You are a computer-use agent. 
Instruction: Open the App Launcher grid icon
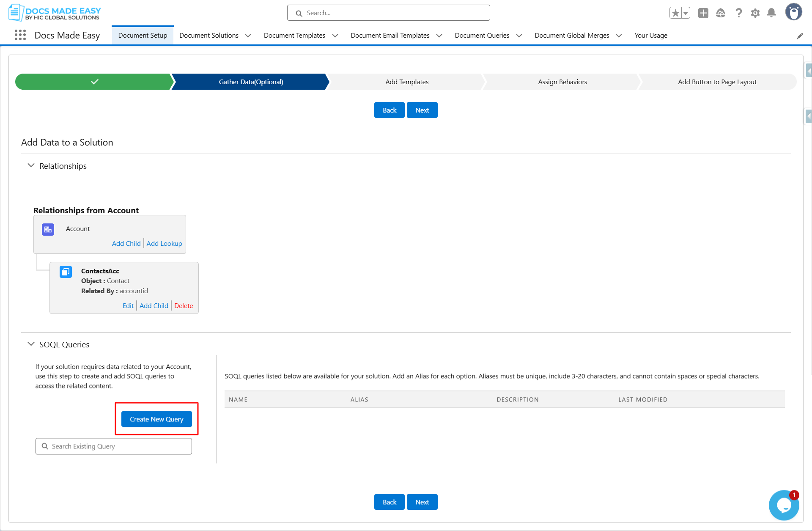[x=20, y=35]
